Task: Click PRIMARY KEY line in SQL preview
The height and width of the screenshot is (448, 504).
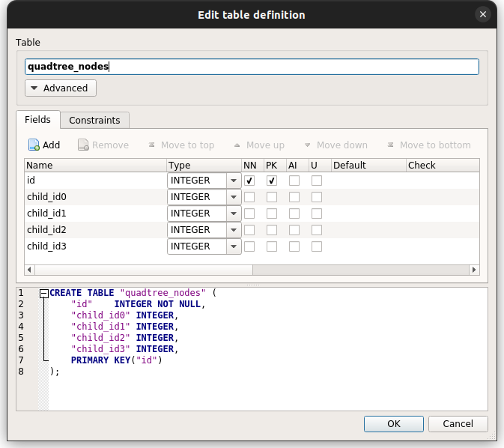Action: [x=117, y=360]
